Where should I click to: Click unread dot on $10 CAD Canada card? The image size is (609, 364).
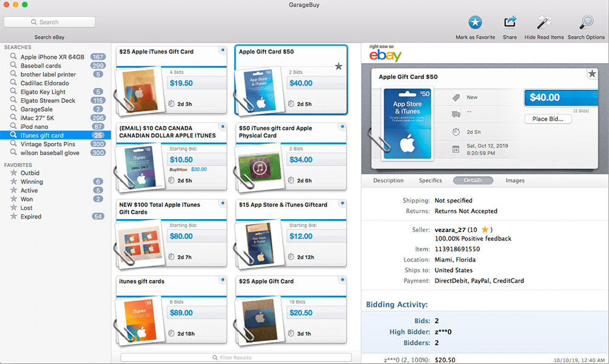click(222, 127)
